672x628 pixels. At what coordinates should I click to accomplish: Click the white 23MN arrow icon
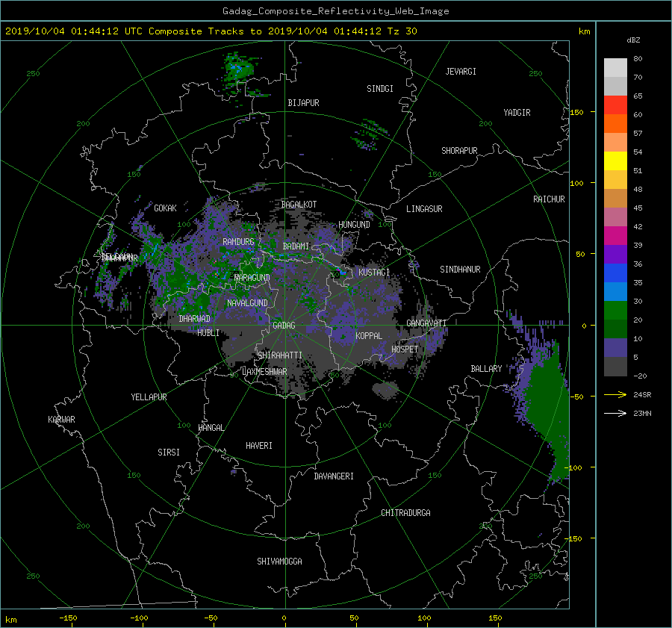(x=615, y=413)
